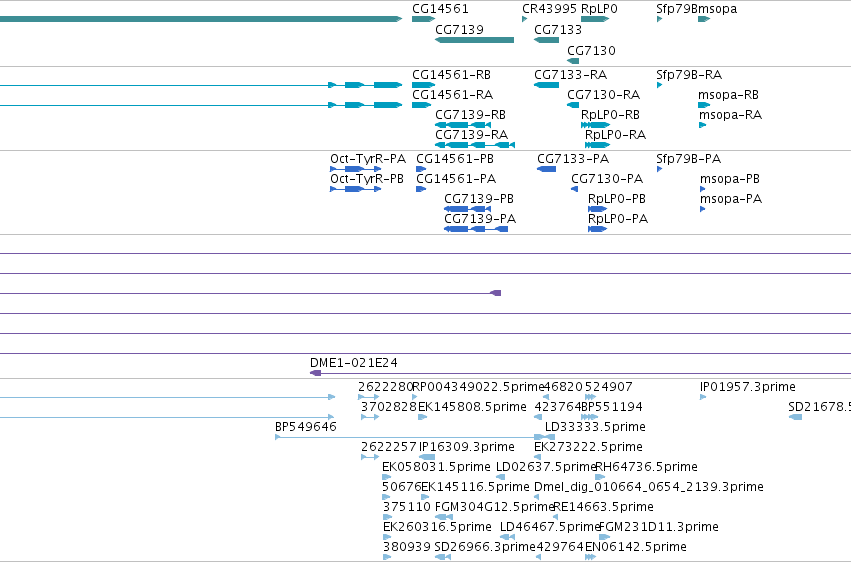Click the CG7139-RB transcript glyph

coord(463,125)
